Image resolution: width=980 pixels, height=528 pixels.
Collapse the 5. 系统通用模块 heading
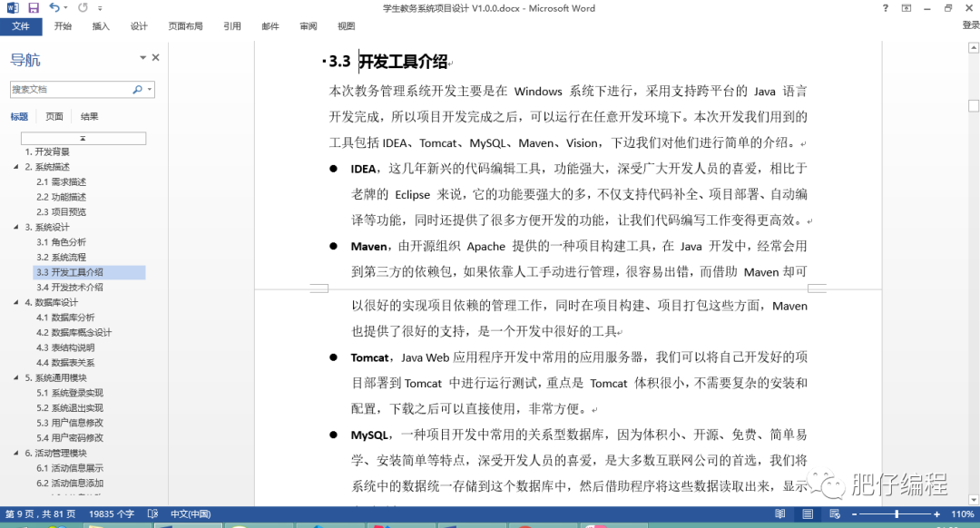point(16,377)
